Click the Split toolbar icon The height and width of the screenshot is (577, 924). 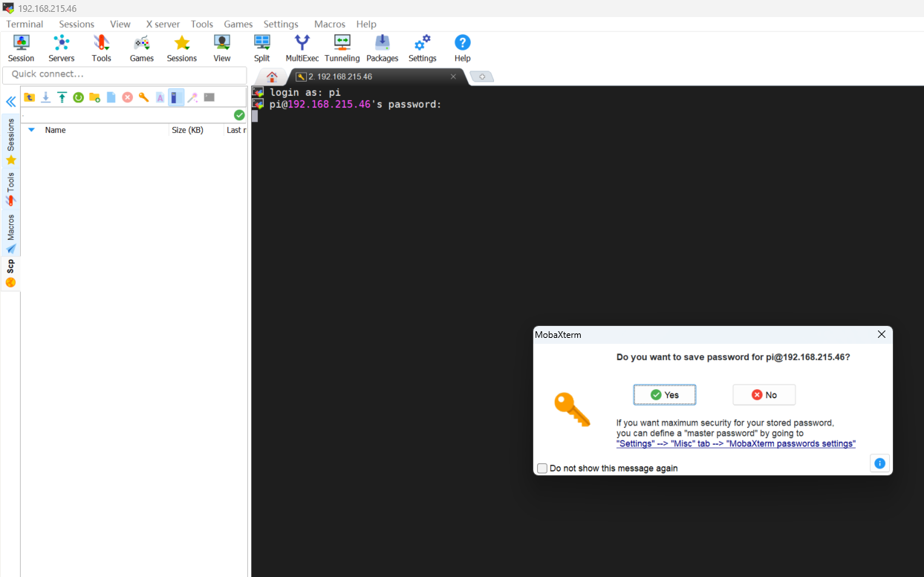tap(262, 48)
